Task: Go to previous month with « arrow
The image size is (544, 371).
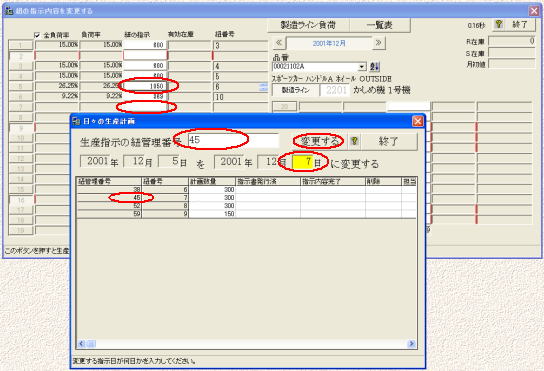Action: pyautogui.click(x=278, y=43)
